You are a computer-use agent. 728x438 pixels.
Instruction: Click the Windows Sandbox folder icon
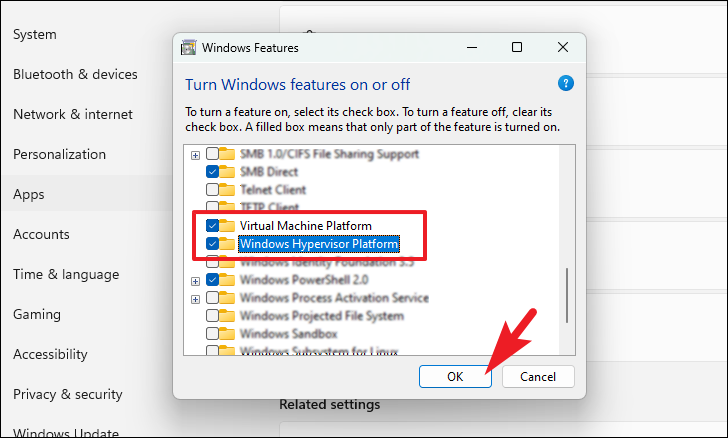[227, 334]
